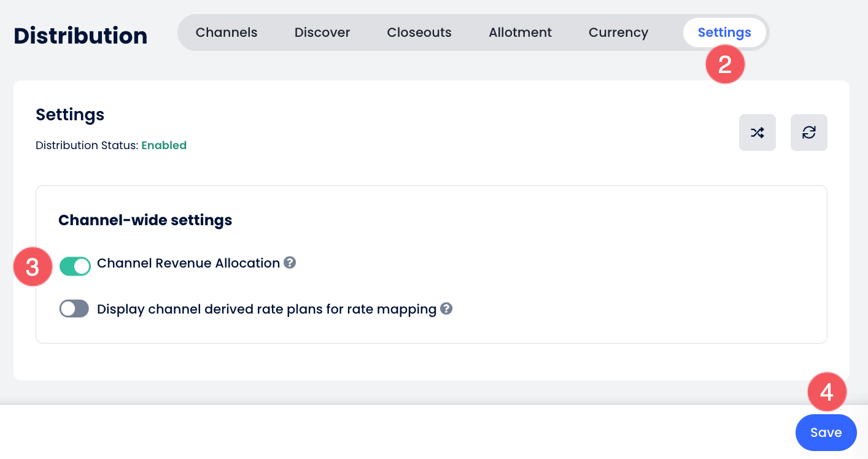The width and height of the screenshot is (868, 459).
Task: Open the Discover tab
Action: coord(322,33)
